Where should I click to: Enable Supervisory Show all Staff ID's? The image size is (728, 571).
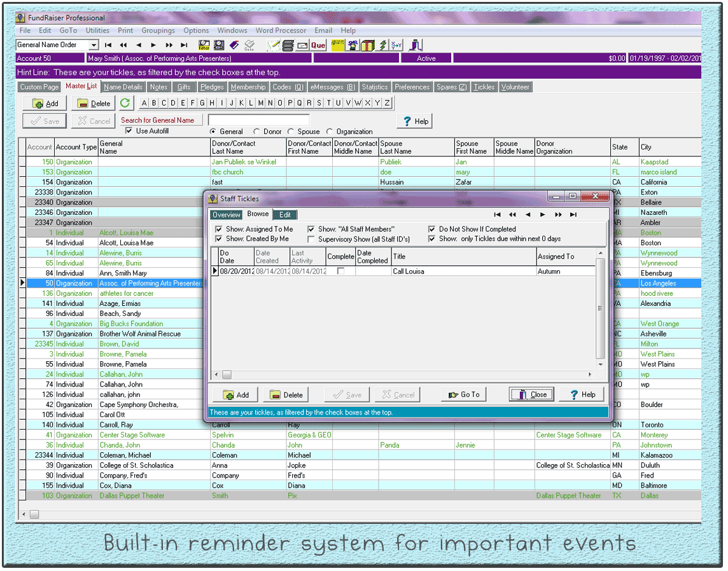tap(312, 240)
